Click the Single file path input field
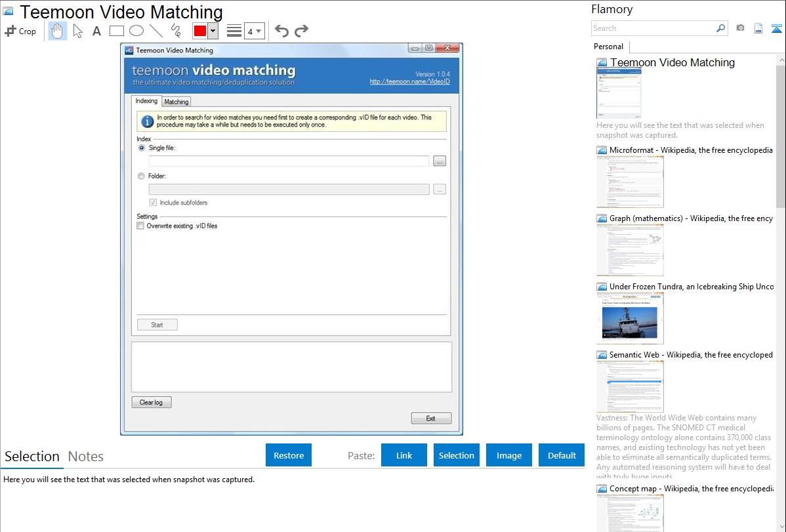This screenshot has width=786, height=532. [289, 161]
